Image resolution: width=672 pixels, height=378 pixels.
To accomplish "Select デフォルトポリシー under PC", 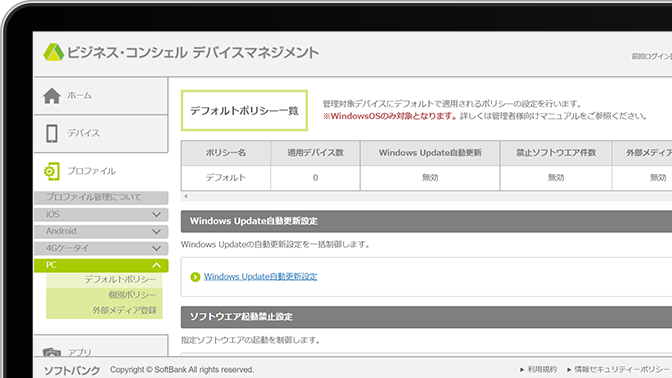I will click(x=104, y=280).
